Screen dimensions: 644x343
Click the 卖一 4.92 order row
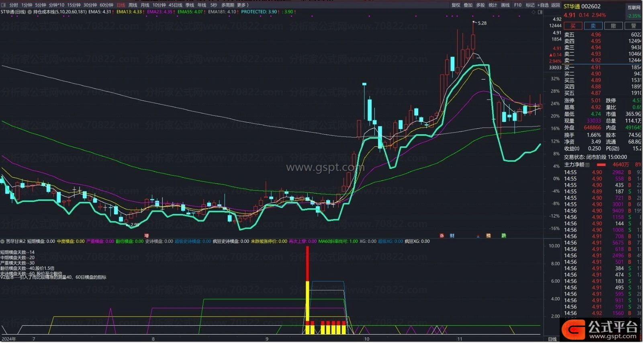point(603,60)
